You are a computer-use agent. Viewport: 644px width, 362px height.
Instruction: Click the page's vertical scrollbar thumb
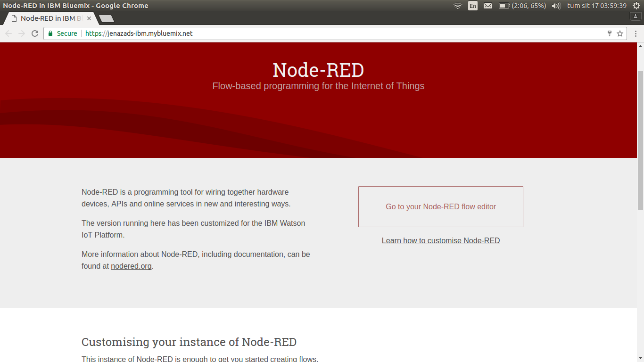640,140
